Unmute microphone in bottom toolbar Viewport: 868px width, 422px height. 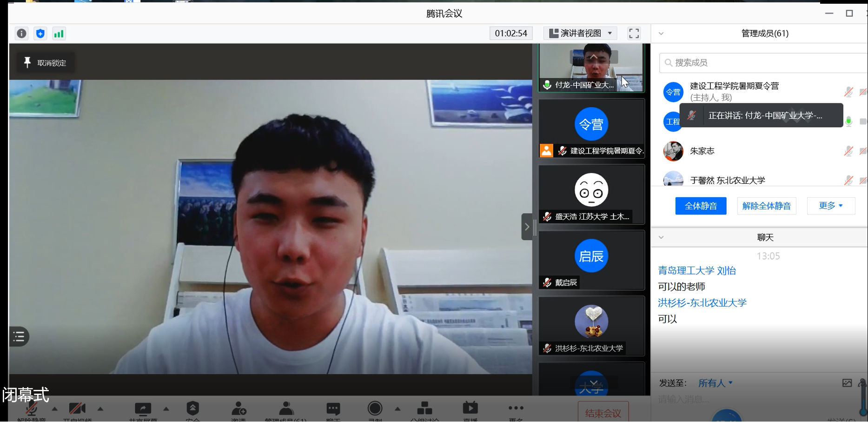(x=32, y=409)
